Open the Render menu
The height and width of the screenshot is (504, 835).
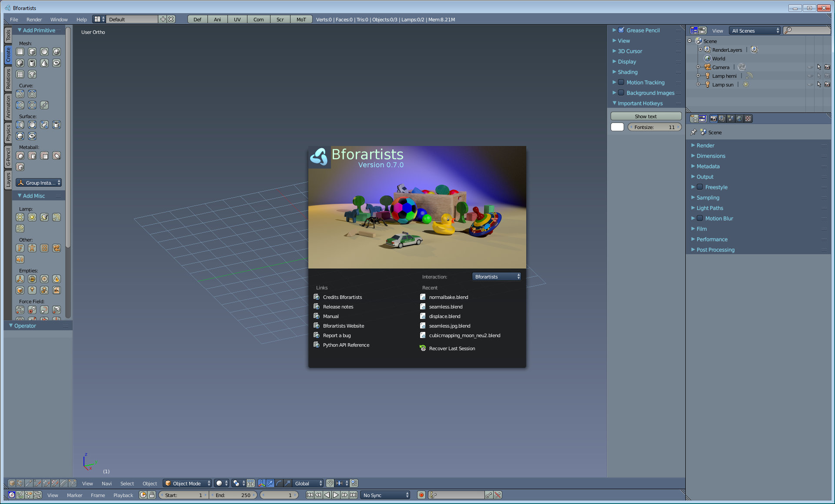click(x=34, y=20)
